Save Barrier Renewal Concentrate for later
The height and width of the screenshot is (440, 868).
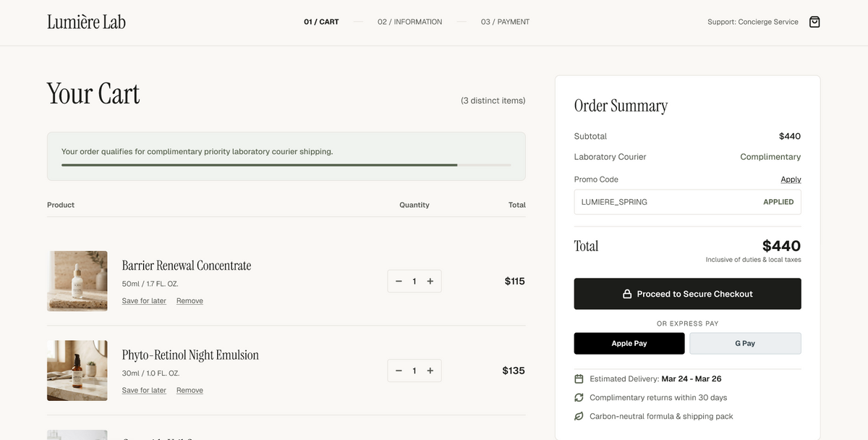(144, 300)
